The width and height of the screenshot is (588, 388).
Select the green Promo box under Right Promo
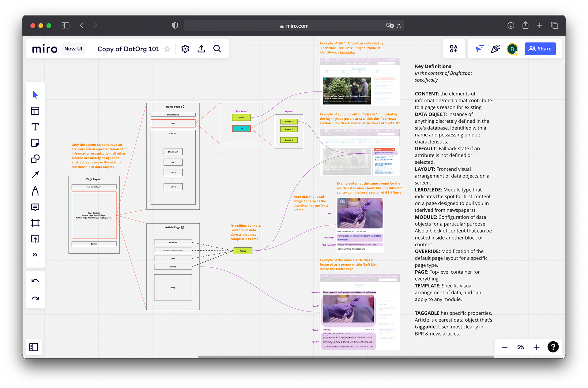pyautogui.click(x=241, y=118)
